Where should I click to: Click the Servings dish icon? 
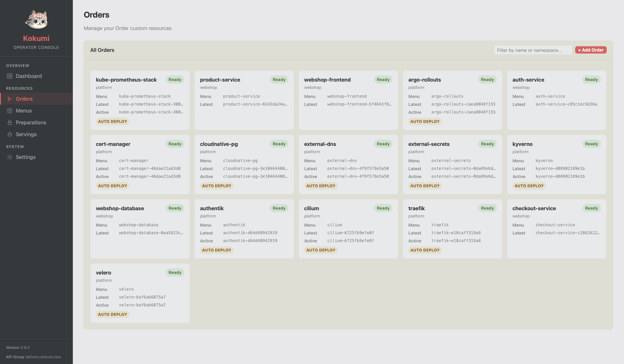point(10,134)
